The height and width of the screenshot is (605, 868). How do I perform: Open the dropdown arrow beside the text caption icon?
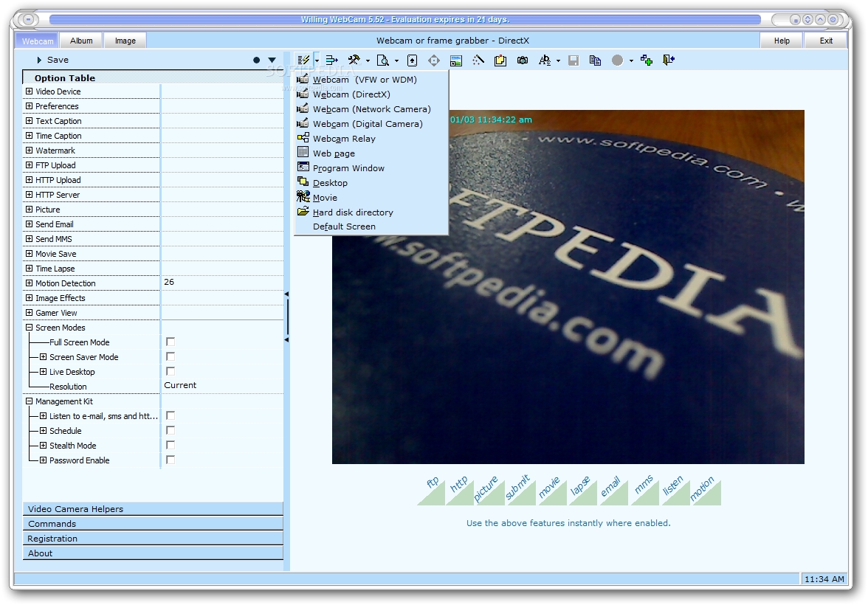(x=558, y=60)
